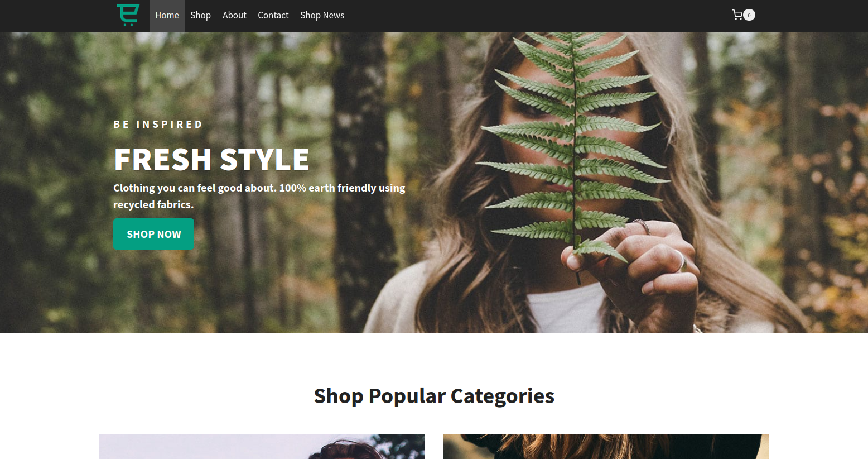Visit the Shop News menu item

tap(322, 16)
